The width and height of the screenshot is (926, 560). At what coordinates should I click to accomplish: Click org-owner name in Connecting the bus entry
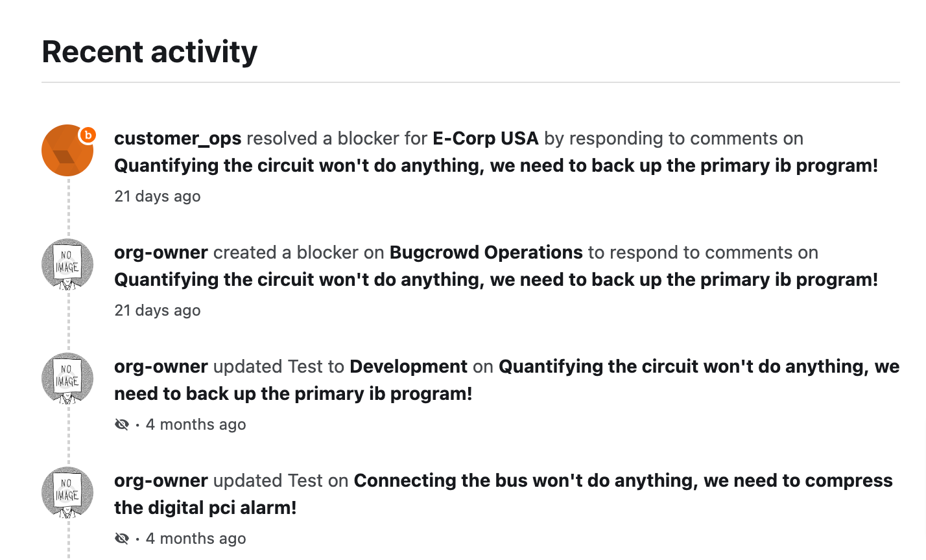(x=161, y=481)
